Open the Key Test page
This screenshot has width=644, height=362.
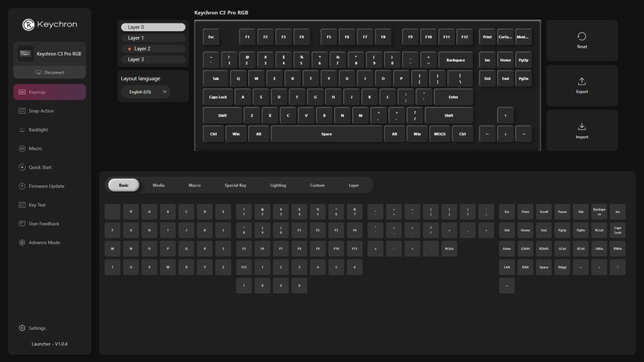tap(38, 205)
